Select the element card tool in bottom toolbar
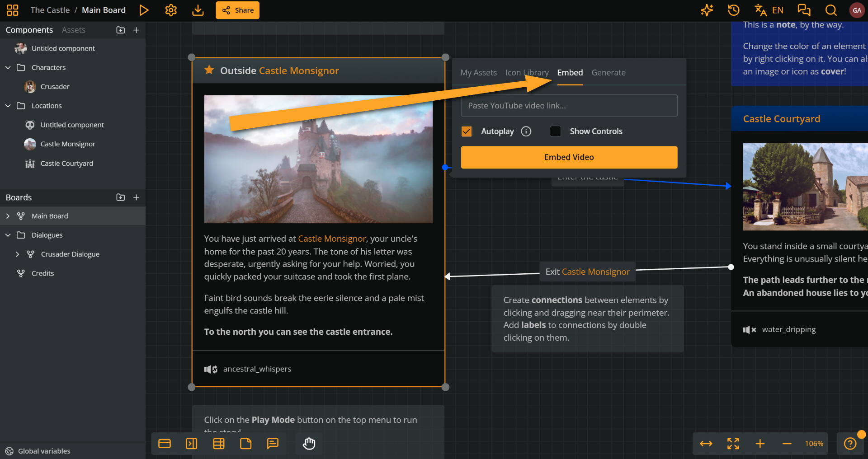This screenshot has height=459, width=868. pyautogui.click(x=165, y=444)
